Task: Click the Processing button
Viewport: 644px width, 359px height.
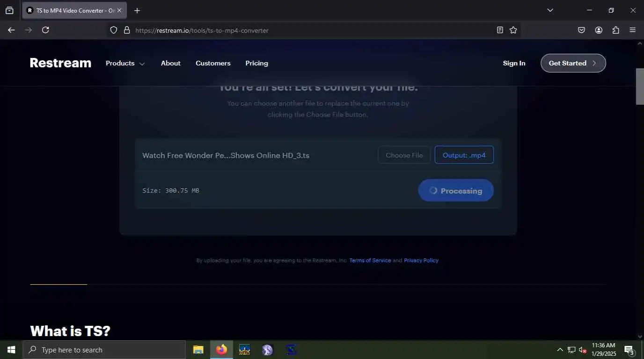Action: 455,190
